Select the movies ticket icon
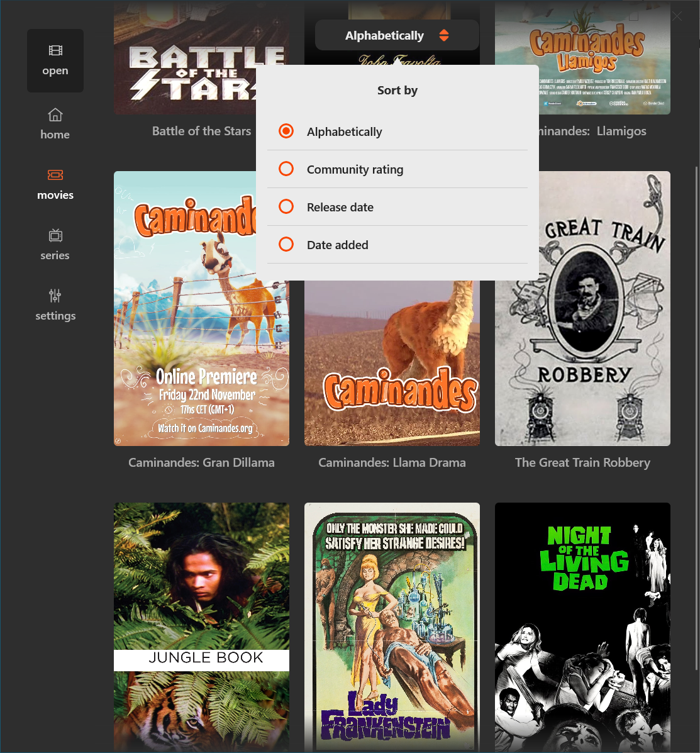Viewport: 700px width, 753px height. click(x=55, y=175)
